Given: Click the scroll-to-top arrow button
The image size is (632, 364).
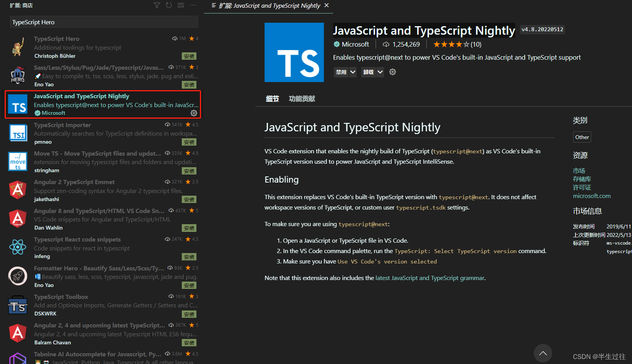Looking at the screenshot, I should point(543,353).
